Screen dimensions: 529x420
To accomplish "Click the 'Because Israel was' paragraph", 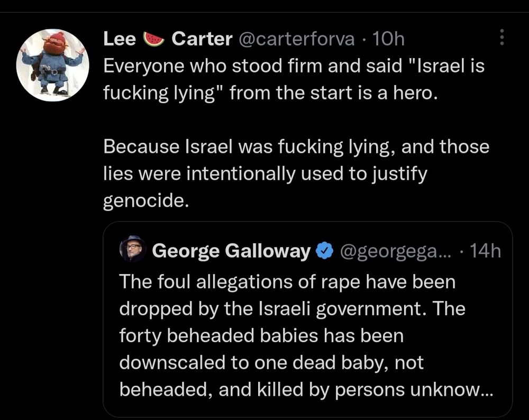I will (x=296, y=147).
